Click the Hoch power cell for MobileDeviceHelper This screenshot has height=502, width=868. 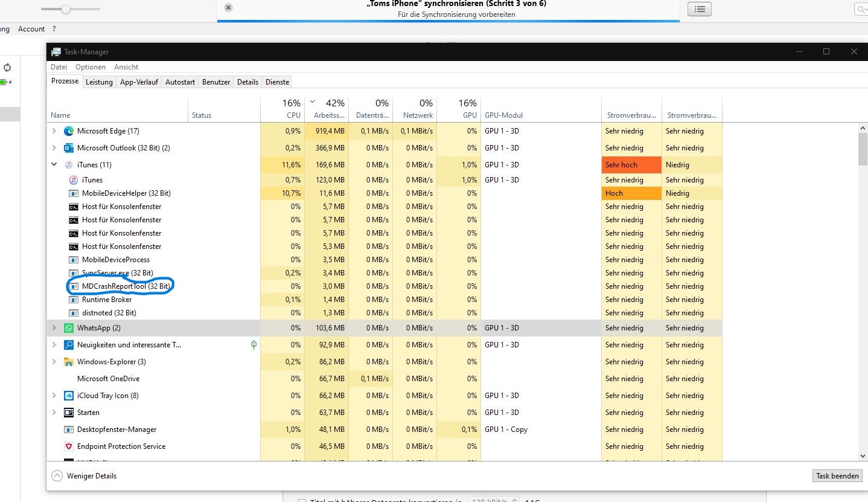[631, 193]
